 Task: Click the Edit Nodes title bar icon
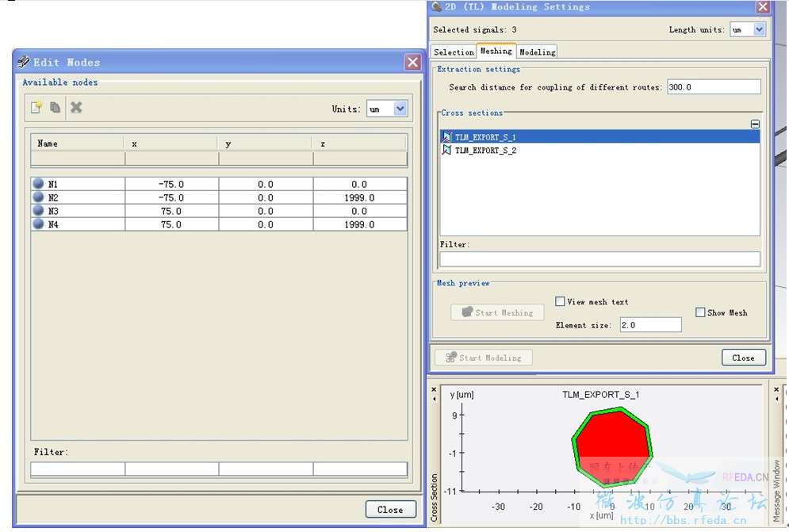pos(23,62)
